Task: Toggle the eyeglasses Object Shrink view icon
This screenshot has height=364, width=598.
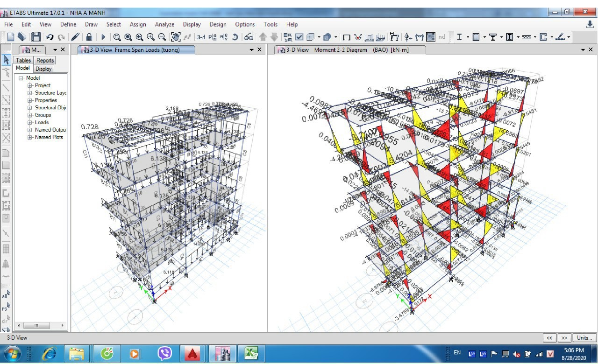Action: click(249, 37)
